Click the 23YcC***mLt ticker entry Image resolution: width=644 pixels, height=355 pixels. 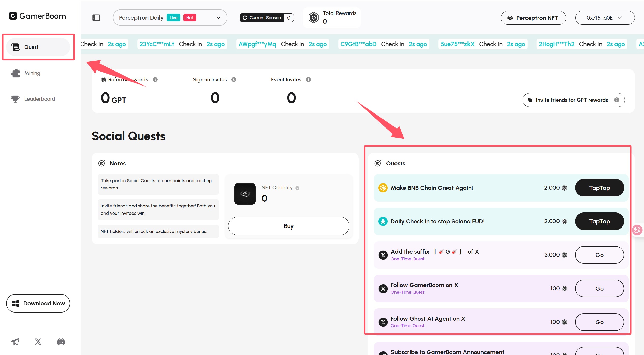point(182,44)
